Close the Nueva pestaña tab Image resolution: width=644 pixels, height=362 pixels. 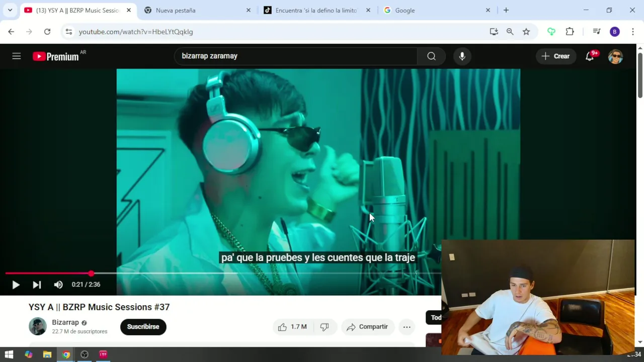click(x=248, y=10)
